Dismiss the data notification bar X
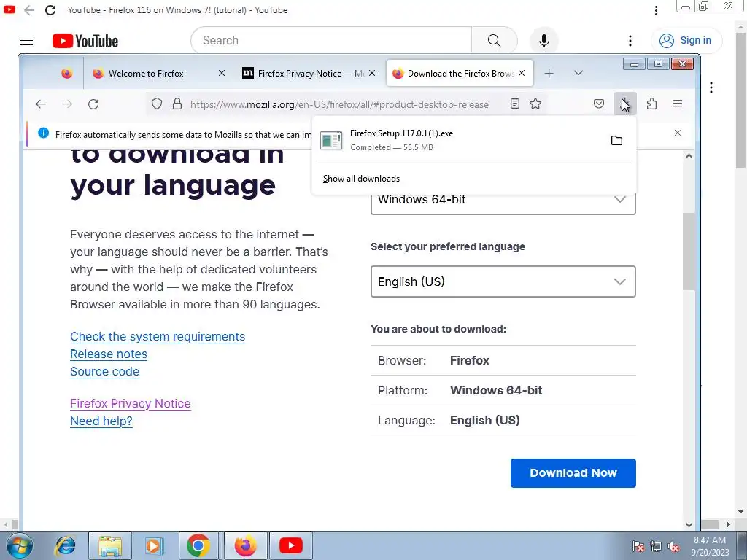The height and width of the screenshot is (560, 747). (678, 133)
